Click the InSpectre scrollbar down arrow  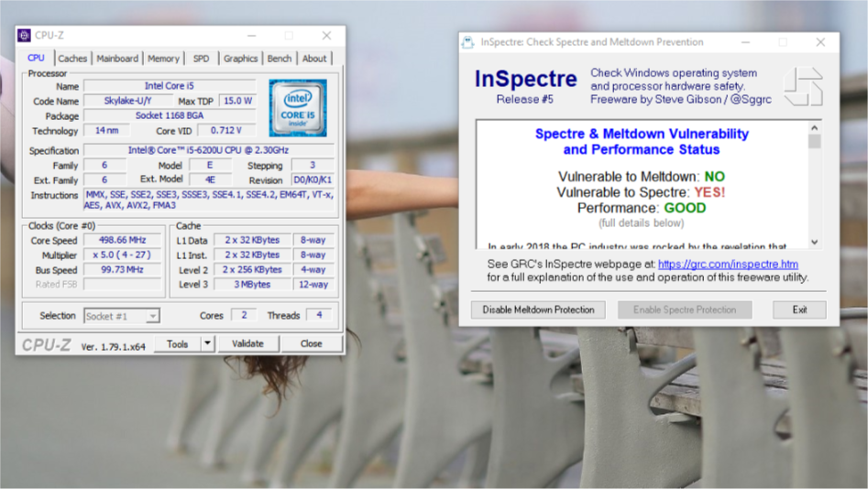click(x=814, y=242)
